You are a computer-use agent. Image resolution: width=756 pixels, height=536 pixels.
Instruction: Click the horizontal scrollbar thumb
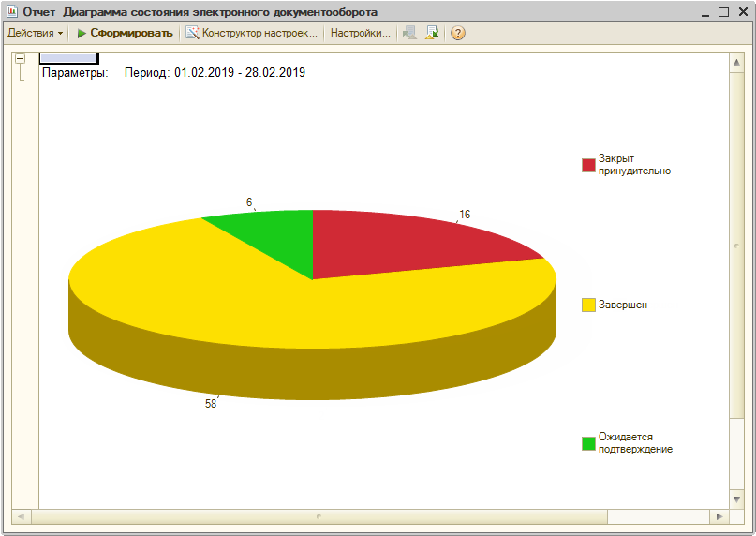pyautogui.click(x=319, y=516)
